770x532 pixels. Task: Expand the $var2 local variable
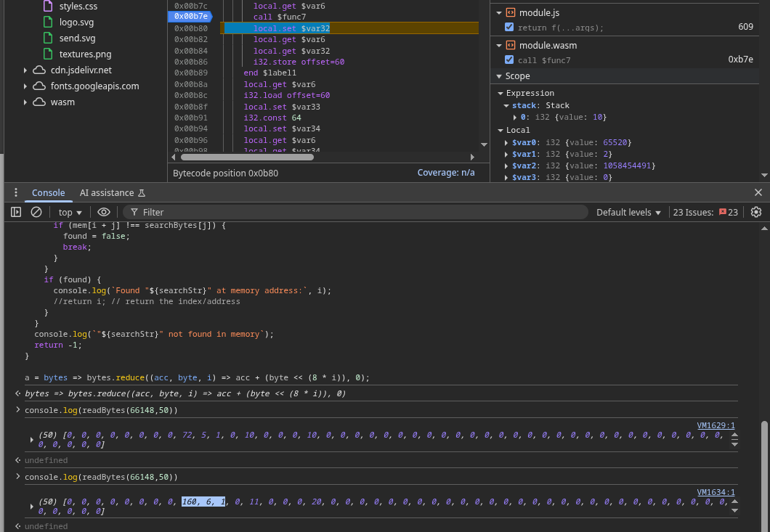point(506,166)
